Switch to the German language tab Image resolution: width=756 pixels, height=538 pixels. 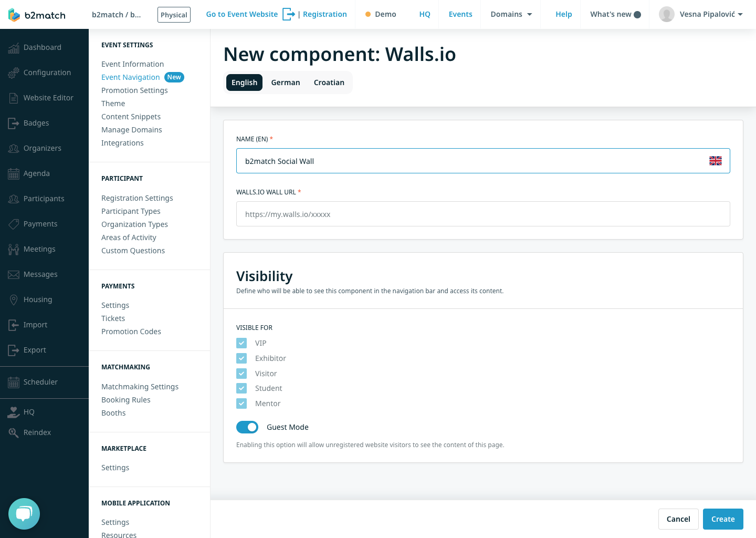(x=286, y=82)
